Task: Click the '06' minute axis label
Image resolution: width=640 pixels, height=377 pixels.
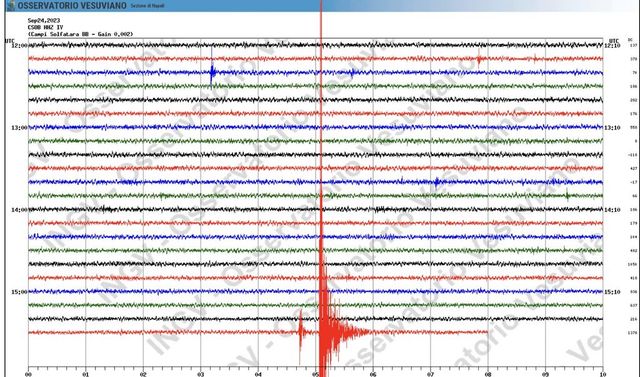Action: (373, 374)
